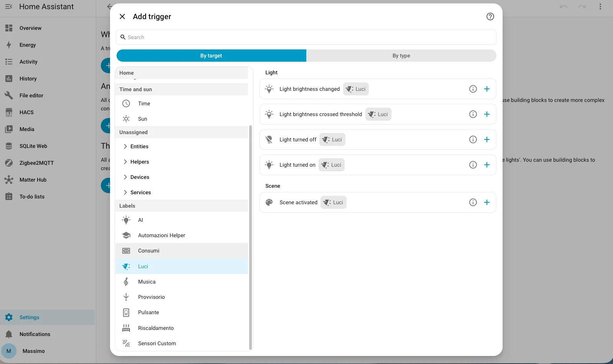The height and width of the screenshot is (364, 613).
Task: Open Overview in the sidebar
Action: (x=48, y=28)
